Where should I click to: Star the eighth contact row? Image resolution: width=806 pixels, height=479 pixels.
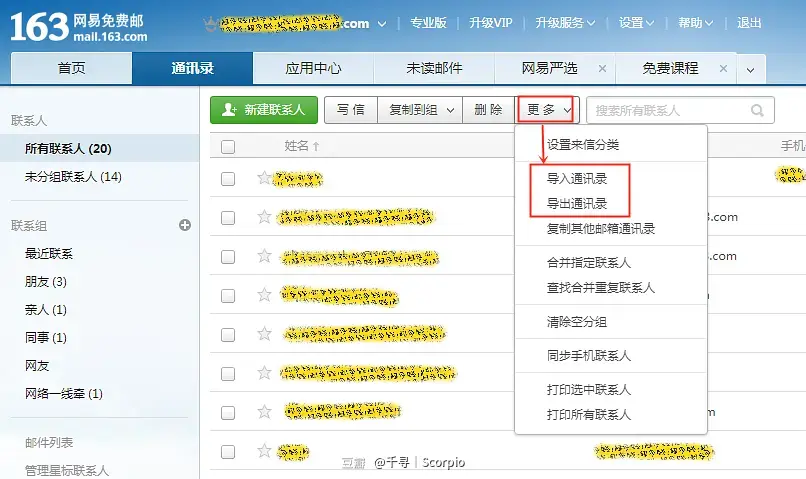(x=264, y=451)
